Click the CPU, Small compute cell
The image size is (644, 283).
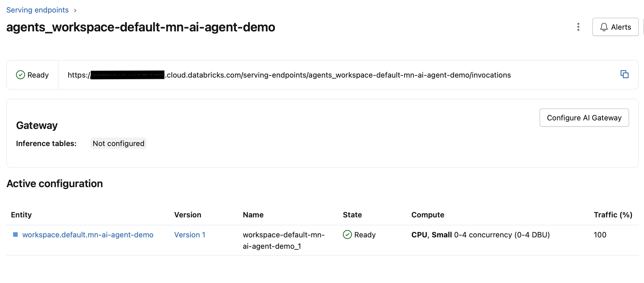tap(480, 235)
